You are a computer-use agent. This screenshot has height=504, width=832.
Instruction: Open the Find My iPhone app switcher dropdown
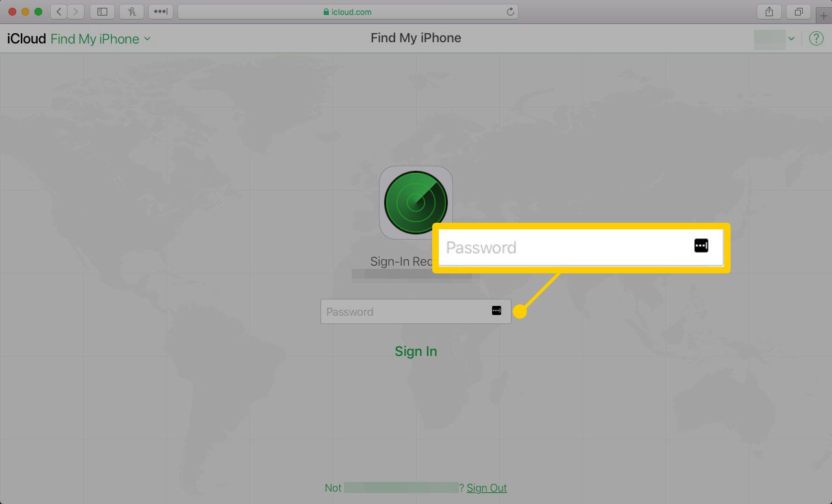[x=100, y=39]
